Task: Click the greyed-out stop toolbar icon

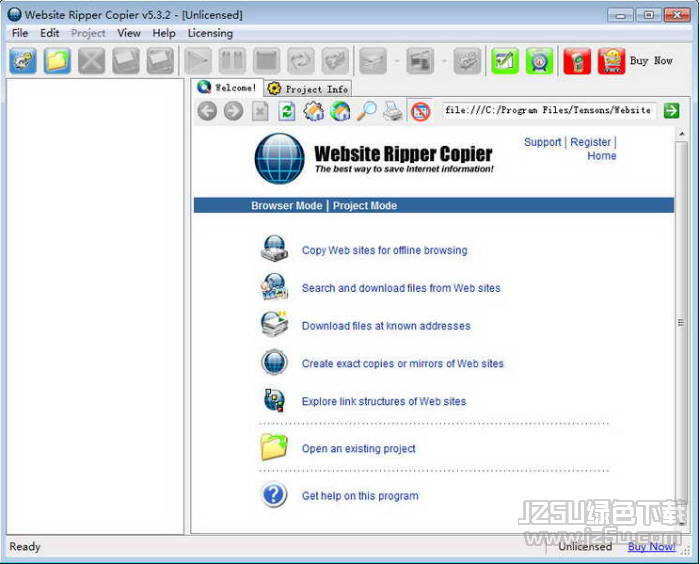Action: point(267,61)
